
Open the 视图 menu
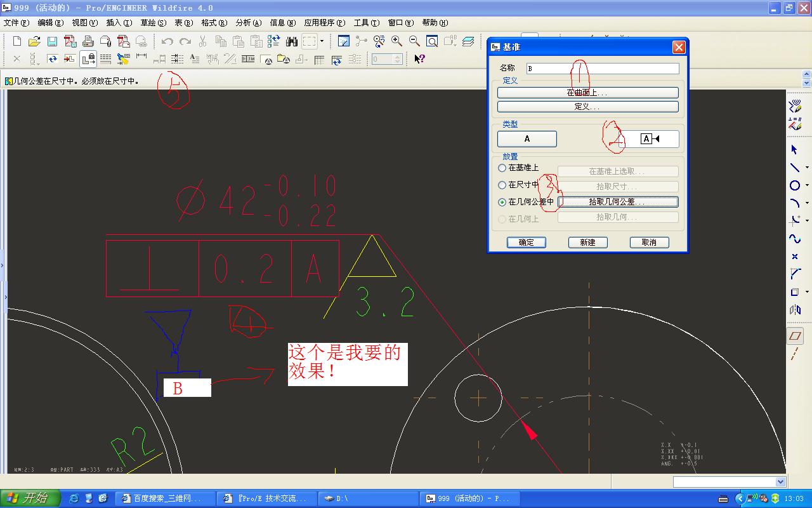point(84,23)
